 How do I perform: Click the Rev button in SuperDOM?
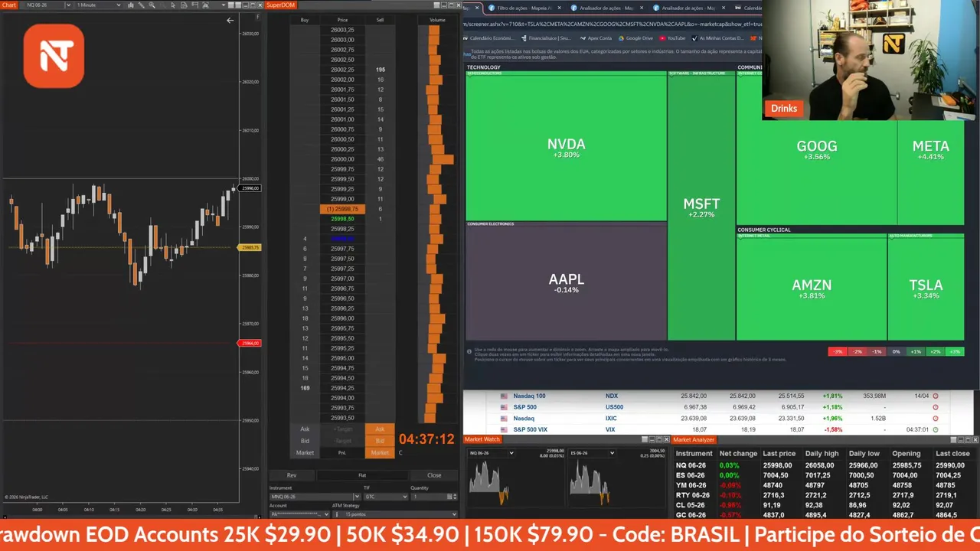292,475
